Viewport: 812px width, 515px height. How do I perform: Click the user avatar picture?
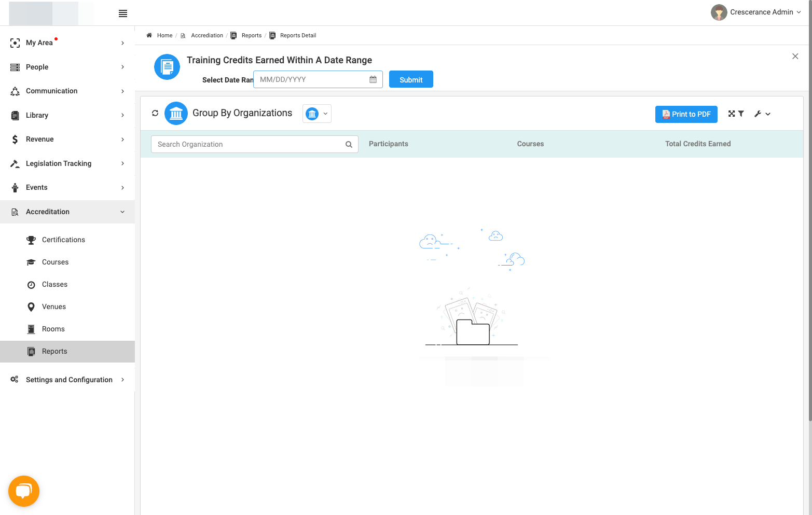719,12
